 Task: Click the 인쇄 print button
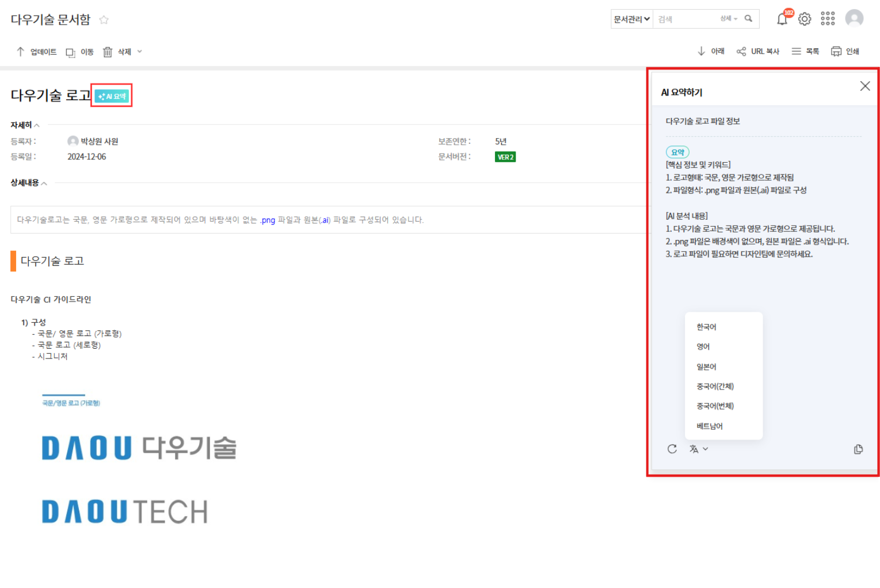click(x=845, y=51)
